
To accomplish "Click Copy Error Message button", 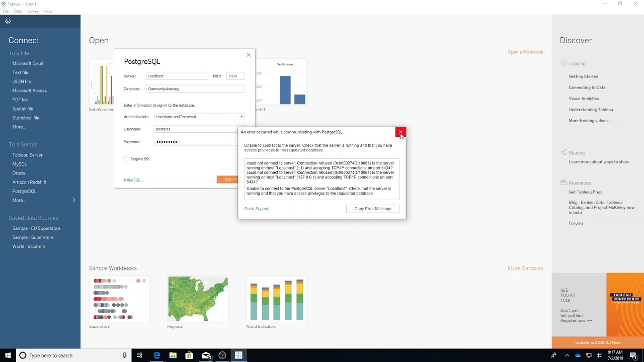I will [373, 209].
